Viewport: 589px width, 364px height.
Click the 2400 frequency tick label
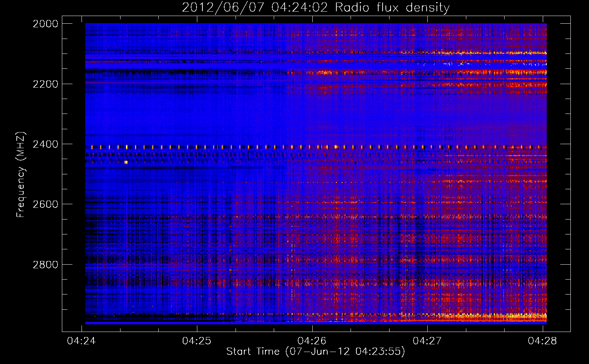[46, 144]
